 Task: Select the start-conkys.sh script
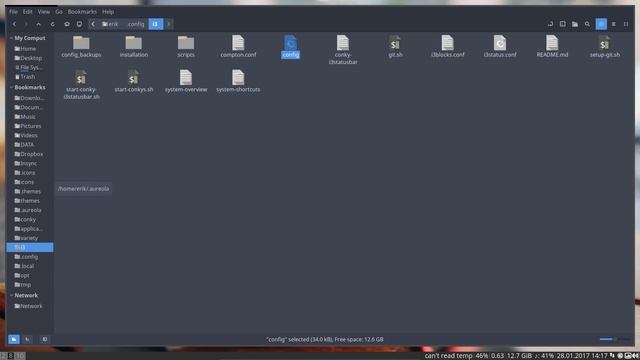pos(134,81)
